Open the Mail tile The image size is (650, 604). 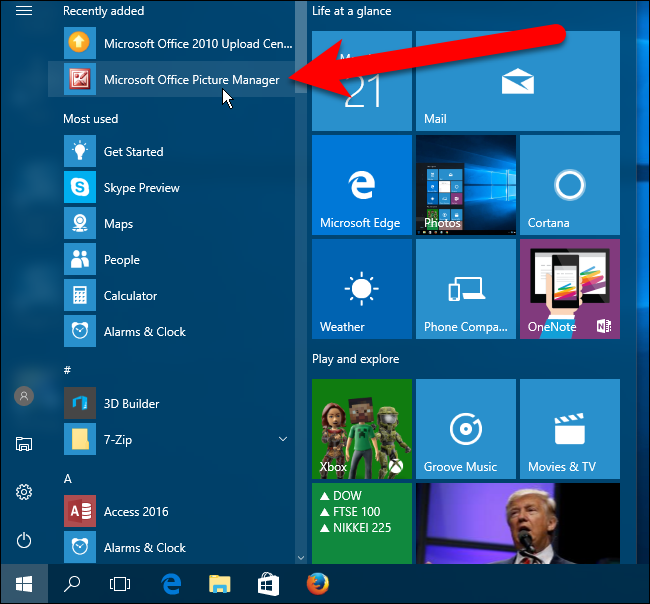point(518,81)
